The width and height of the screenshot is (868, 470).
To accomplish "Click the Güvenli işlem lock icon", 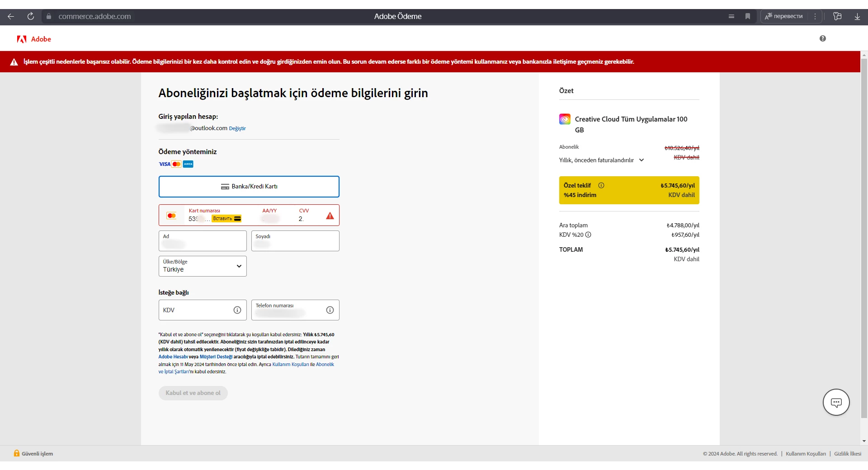I will coord(17,453).
